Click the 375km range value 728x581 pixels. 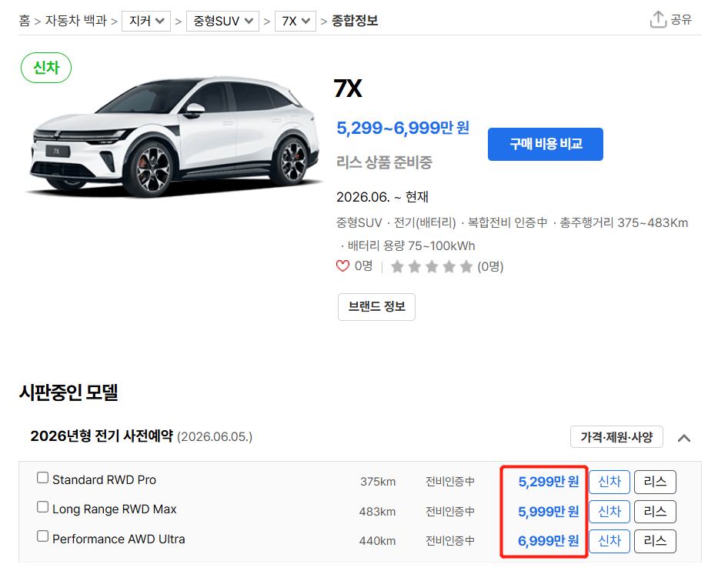(x=378, y=482)
